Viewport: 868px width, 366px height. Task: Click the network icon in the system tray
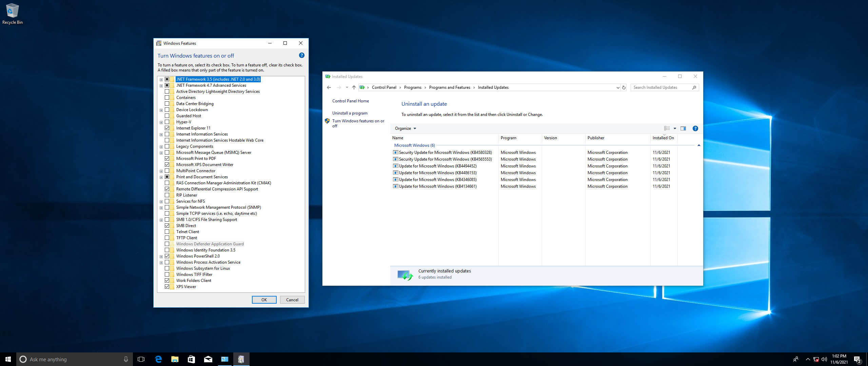coord(816,359)
